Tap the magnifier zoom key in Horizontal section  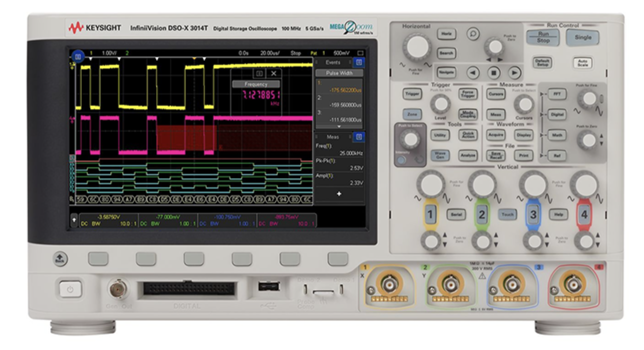[x=473, y=34]
